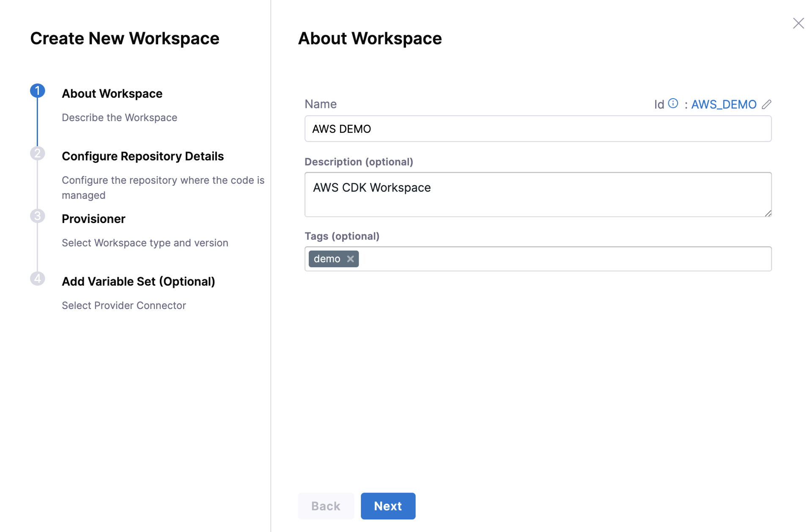This screenshot has height=532, width=812.
Task: Click 'Configure the repository where the code is managed' text
Action: tap(163, 187)
